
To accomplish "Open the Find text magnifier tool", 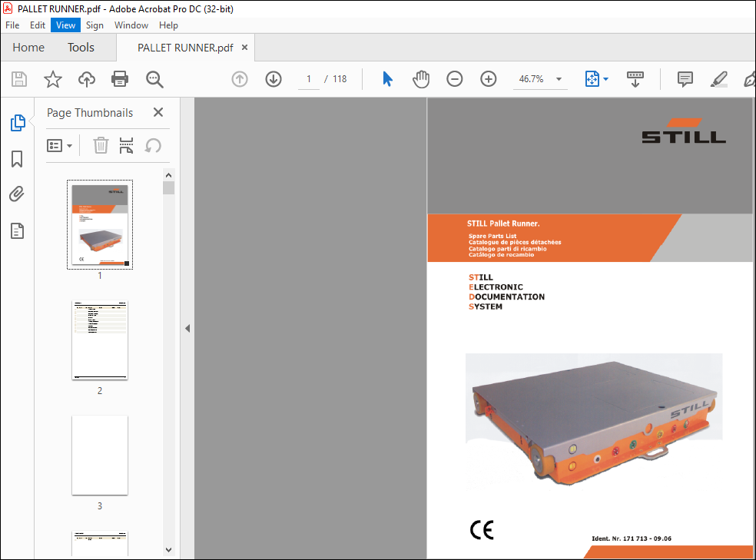I will pos(154,79).
